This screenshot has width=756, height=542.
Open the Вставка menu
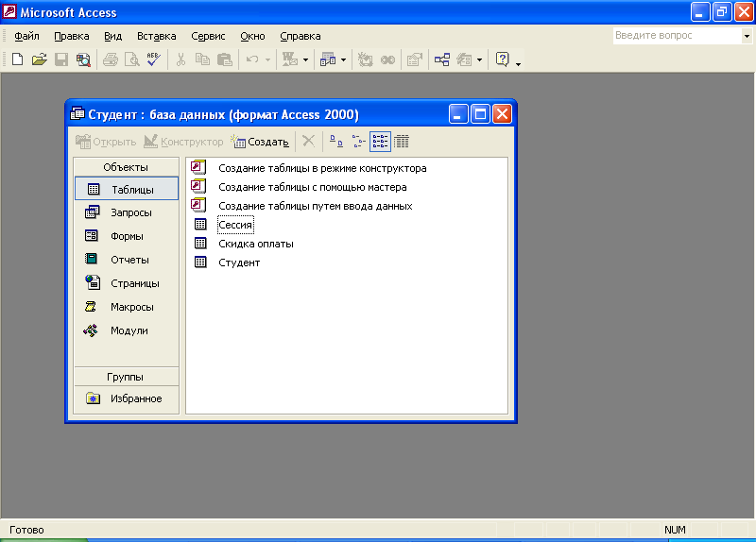coord(156,36)
